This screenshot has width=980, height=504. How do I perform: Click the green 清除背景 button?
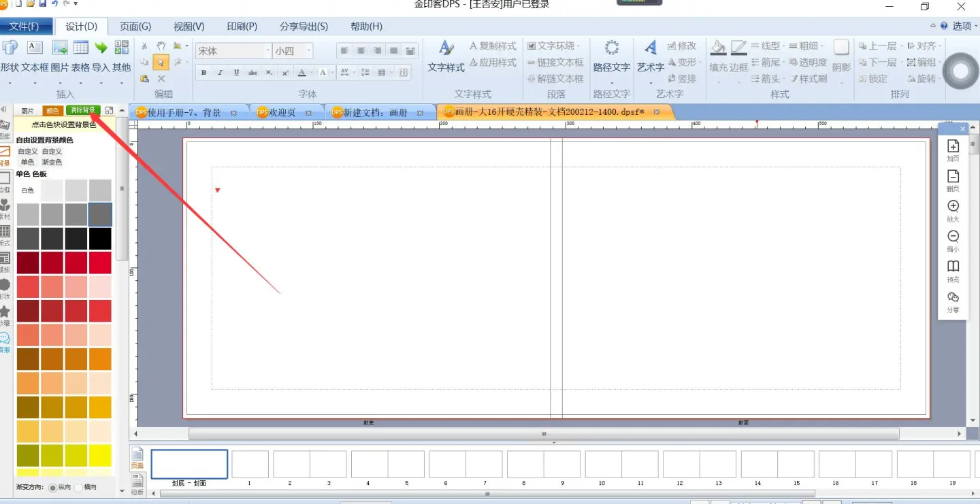pyautogui.click(x=82, y=110)
